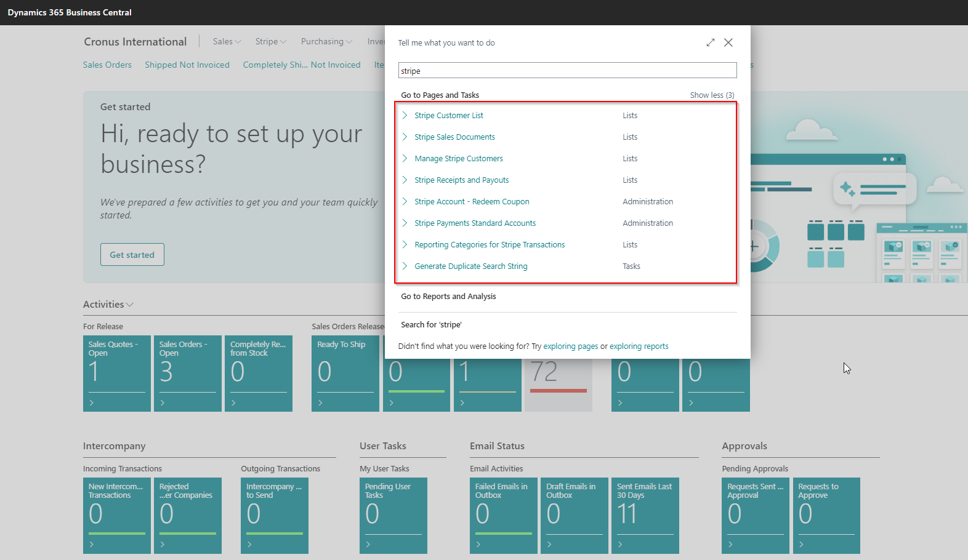Expand chevron beside Stripe Sales Documents

pos(405,137)
